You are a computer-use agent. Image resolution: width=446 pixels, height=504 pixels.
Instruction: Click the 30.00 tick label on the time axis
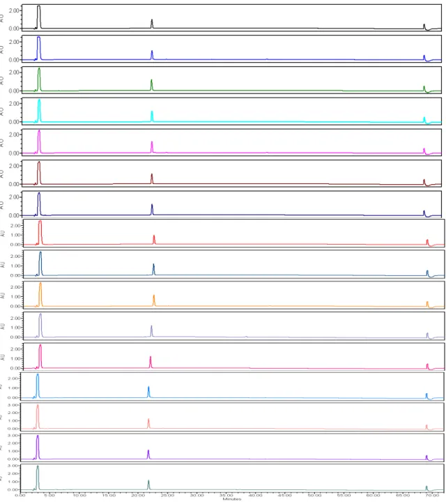[x=197, y=496]
